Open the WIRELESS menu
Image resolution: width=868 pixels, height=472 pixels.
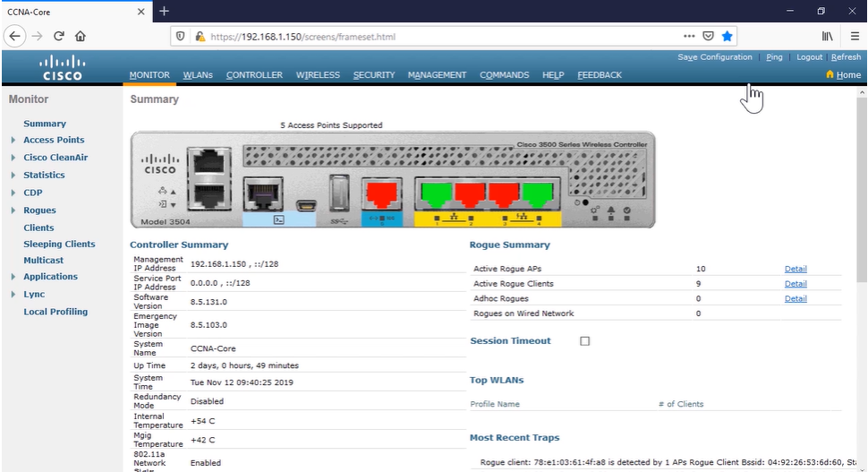click(x=318, y=75)
